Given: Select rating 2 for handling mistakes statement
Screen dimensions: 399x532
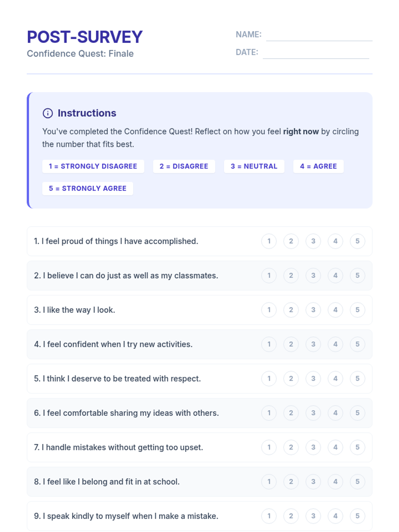Looking at the screenshot, I should [x=291, y=447].
